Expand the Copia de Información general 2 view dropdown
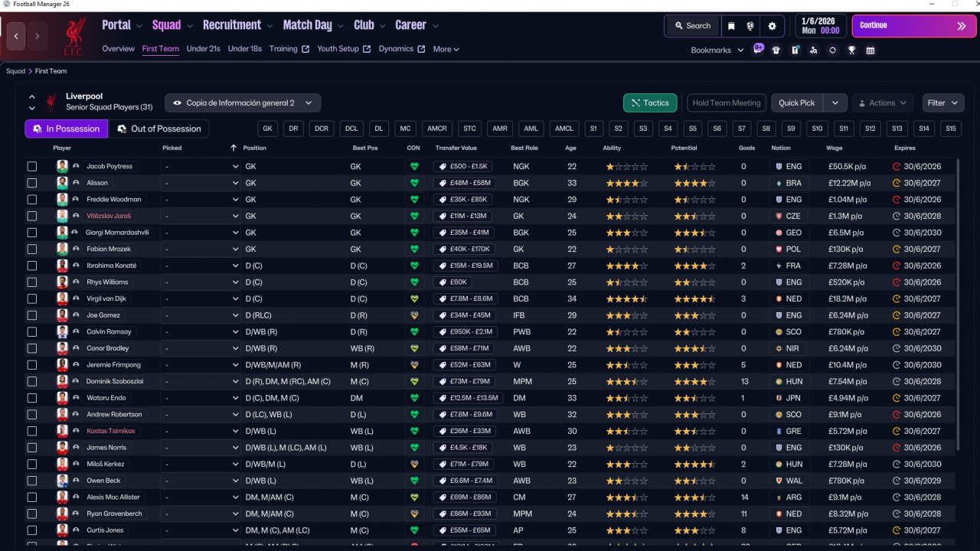 243,103
